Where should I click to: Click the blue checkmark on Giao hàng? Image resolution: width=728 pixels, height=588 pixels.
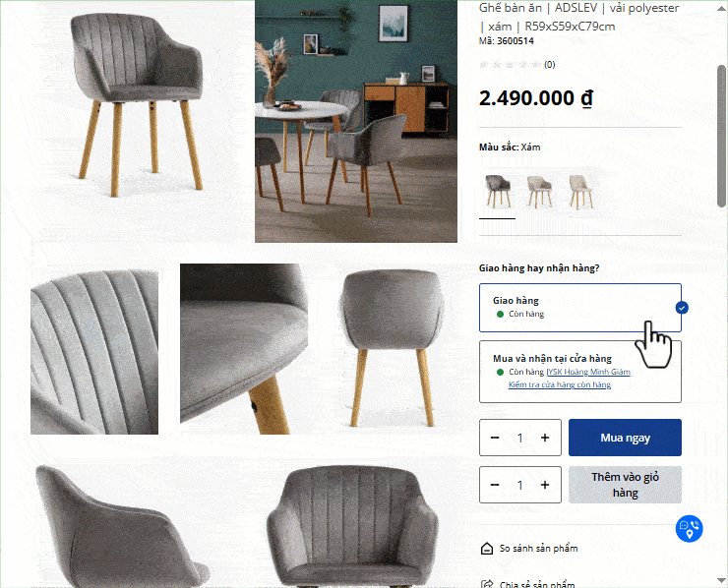coord(682,308)
